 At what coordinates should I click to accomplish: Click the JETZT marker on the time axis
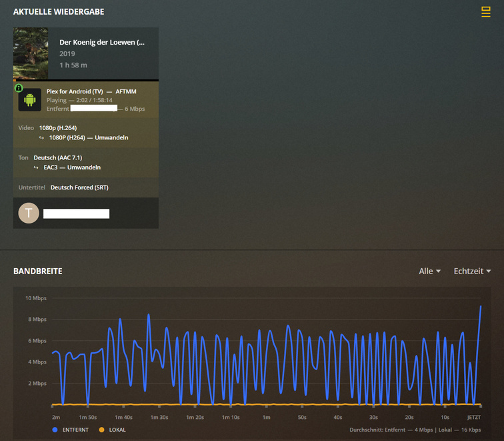pos(474,417)
